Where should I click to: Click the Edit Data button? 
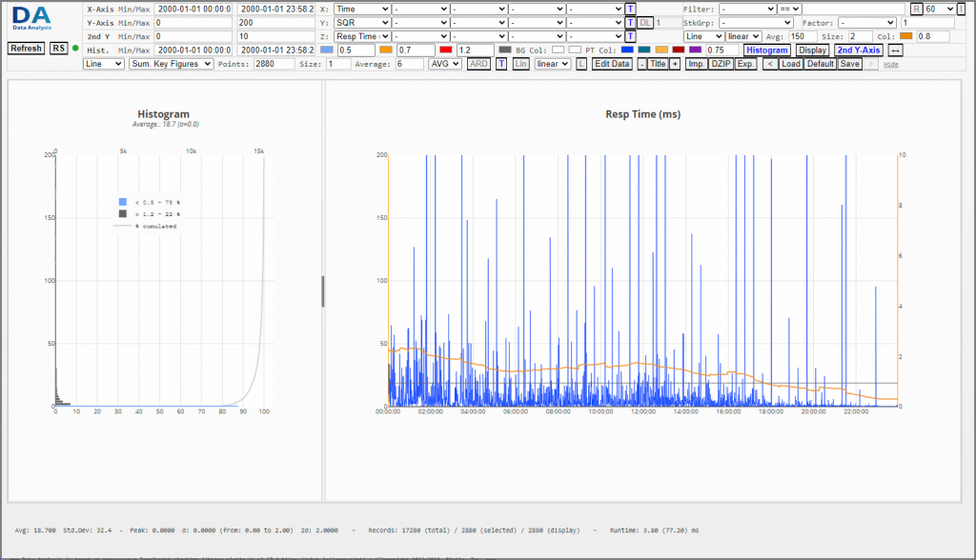[x=612, y=64]
